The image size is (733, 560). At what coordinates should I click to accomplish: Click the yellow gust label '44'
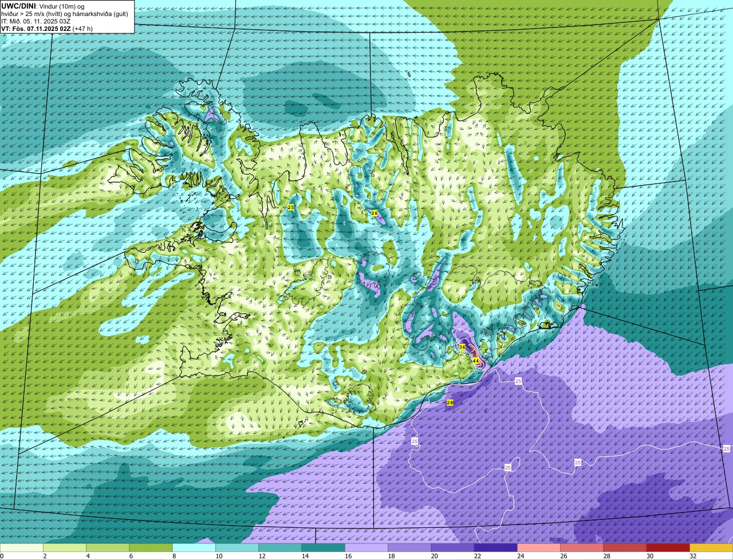tap(475, 361)
